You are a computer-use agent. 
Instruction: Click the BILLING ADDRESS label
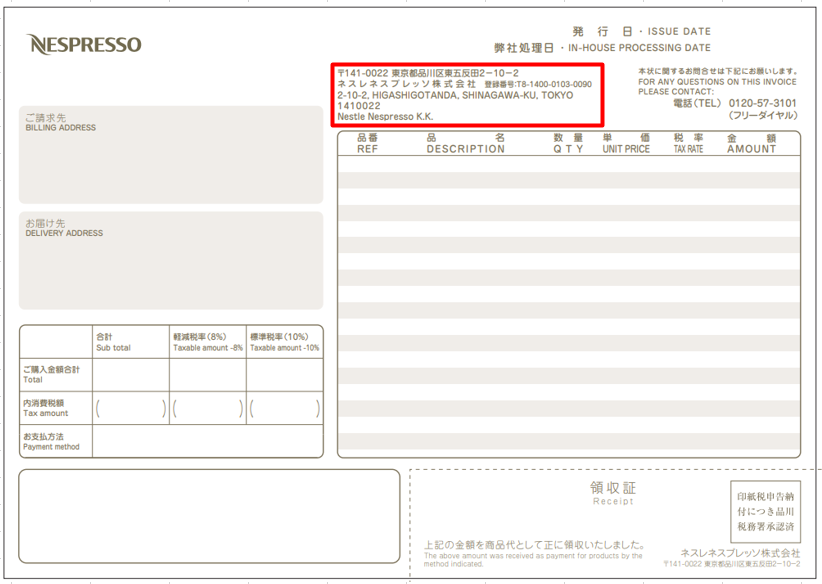point(61,128)
